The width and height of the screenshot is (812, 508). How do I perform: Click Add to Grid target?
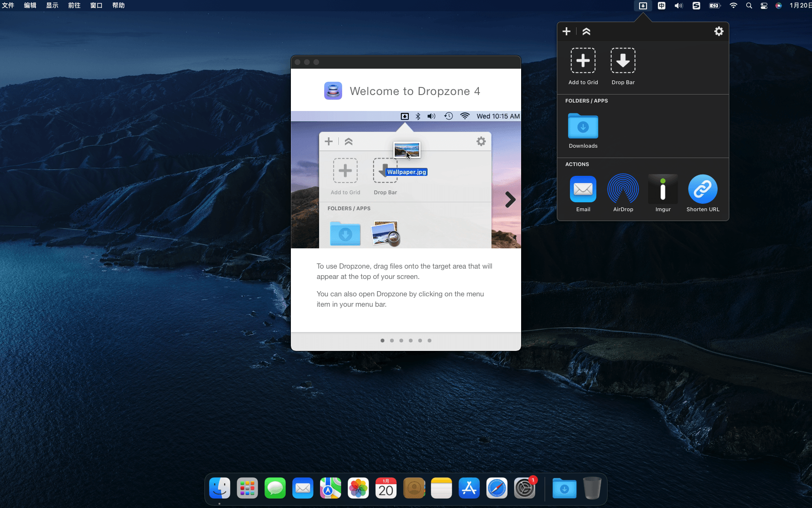click(x=583, y=66)
